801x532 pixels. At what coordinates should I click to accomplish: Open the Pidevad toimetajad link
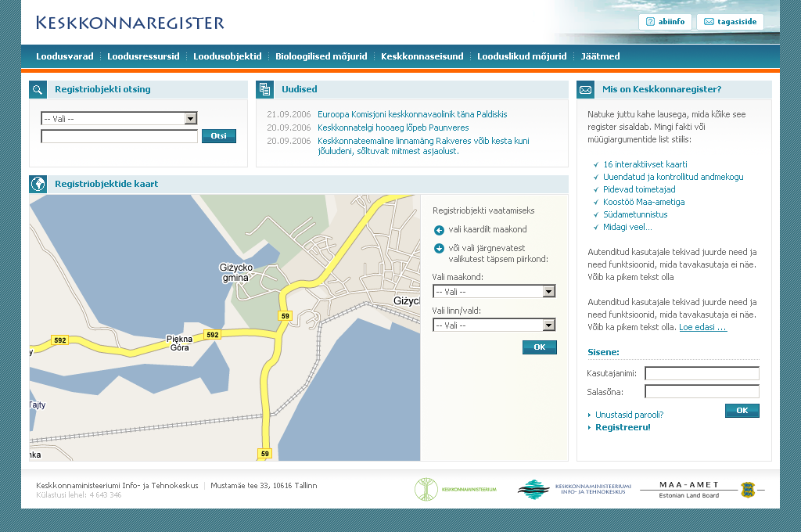click(x=639, y=189)
